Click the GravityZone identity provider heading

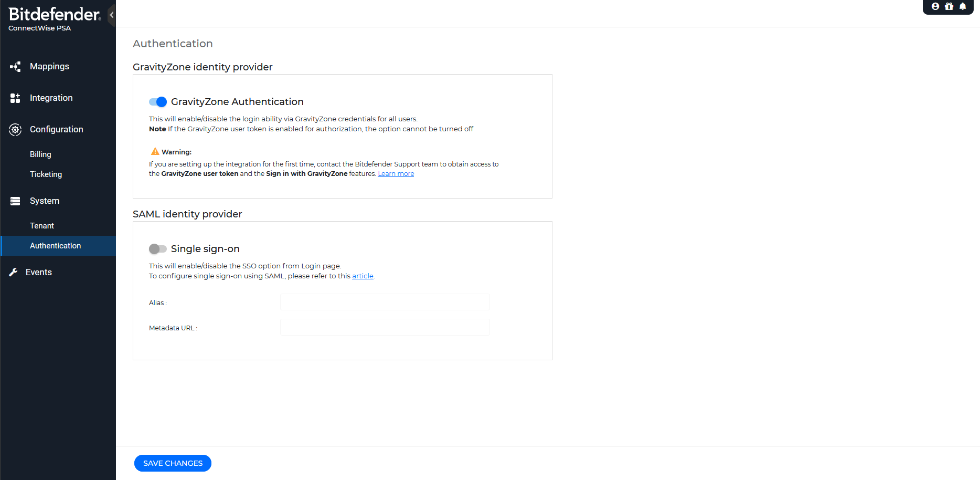[203, 67]
